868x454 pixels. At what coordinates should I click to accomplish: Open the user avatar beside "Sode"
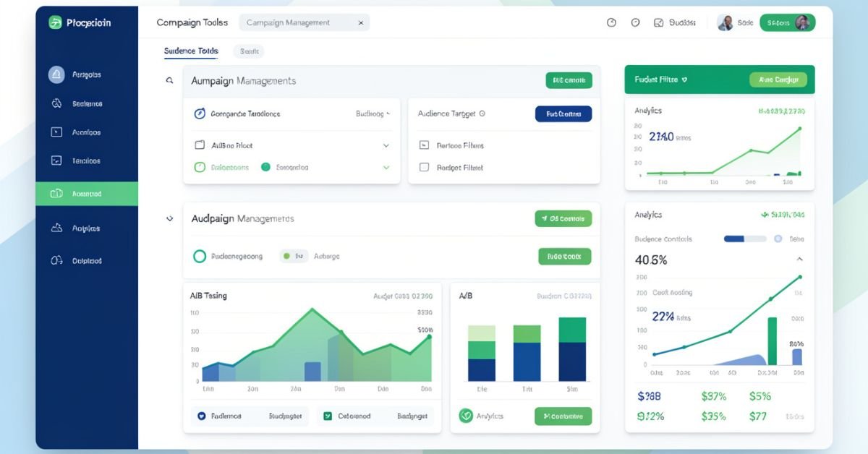724,22
